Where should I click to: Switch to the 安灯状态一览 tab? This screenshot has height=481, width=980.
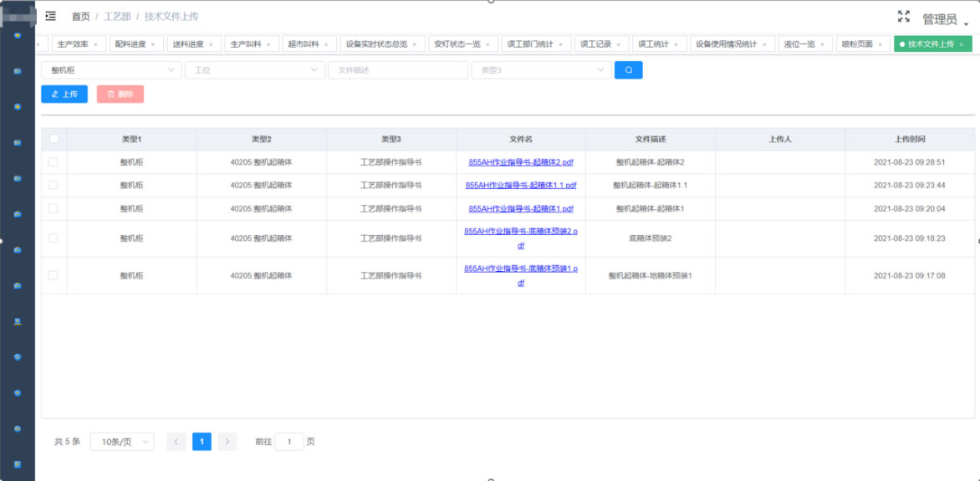[457, 44]
